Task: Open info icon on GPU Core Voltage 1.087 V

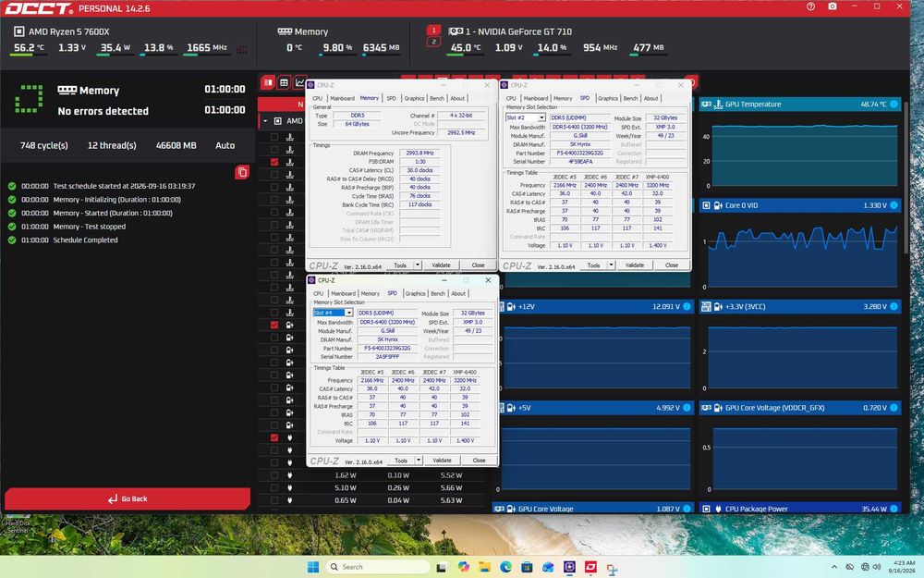Action: (687, 509)
